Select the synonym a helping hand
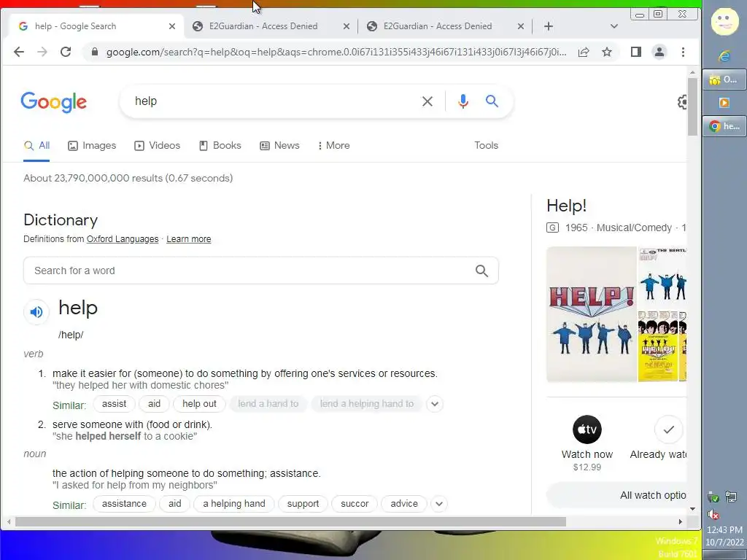747x560 pixels. click(x=234, y=504)
